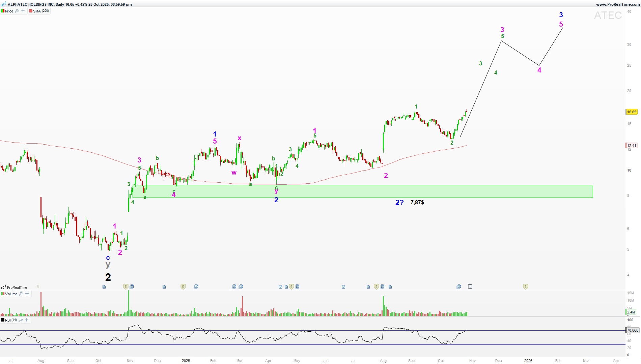
Task: Open the future earnings marker near February 2026
Action: coord(525,286)
